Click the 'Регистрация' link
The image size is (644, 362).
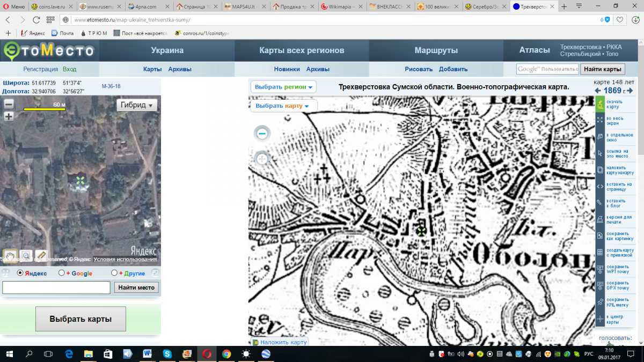[x=40, y=69]
